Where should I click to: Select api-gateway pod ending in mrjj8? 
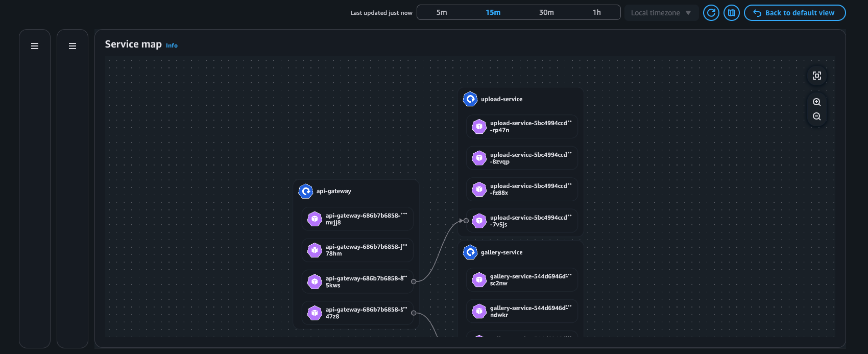pos(357,219)
